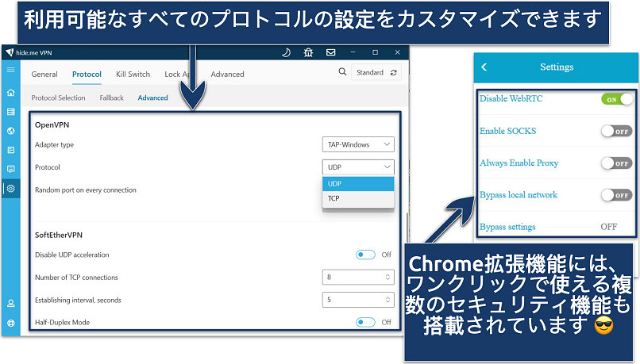Viewport: 640px width, 364px height.
Task: Click the hide.me VPN logo icon
Action: [x=9, y=52]
